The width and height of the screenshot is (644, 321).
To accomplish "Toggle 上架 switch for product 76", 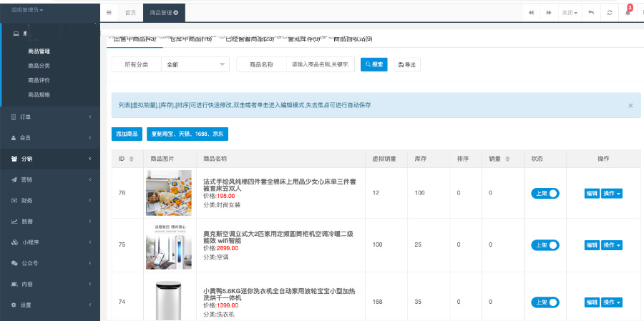I will click(545, 194).
